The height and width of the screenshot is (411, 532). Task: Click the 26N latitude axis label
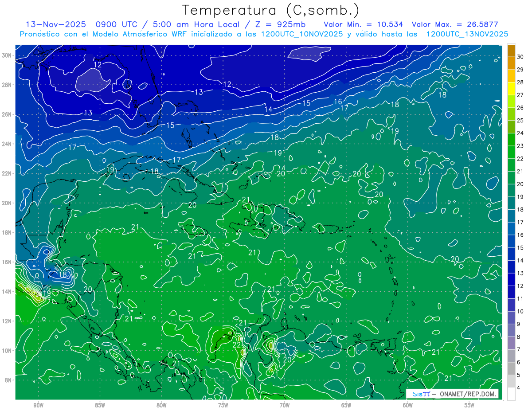pos(7,114)
